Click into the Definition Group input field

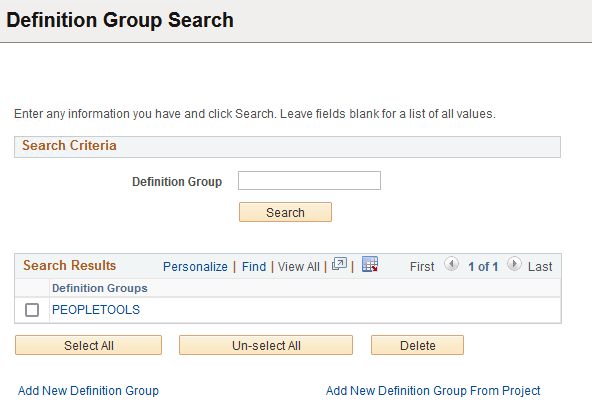click(309, 180)
